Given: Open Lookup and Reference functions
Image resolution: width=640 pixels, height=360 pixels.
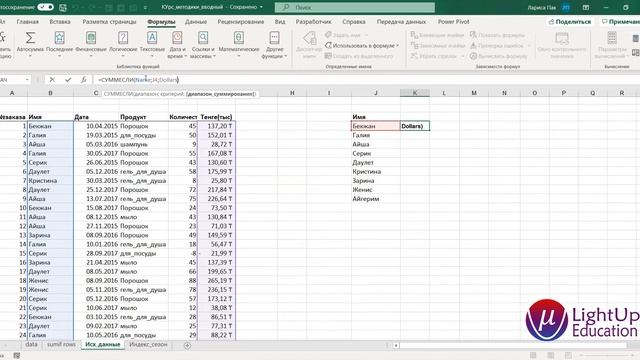Looking at the screenshot, I should click(203, 38).
